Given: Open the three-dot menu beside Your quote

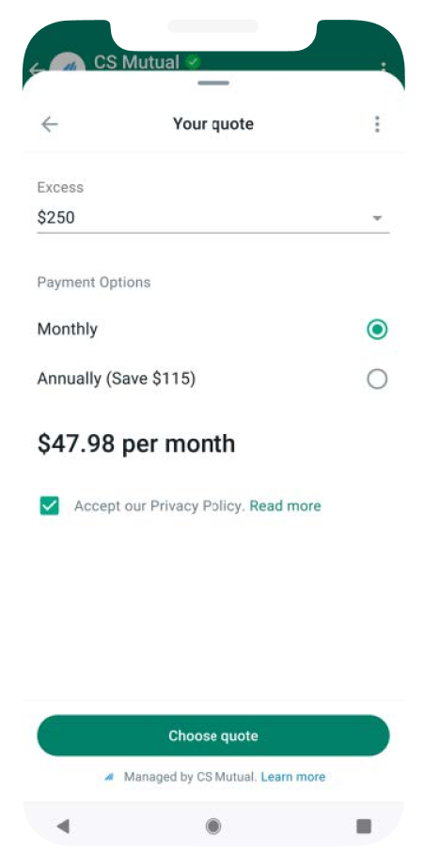Looking at the screenshot, I should tap(377, 125).
